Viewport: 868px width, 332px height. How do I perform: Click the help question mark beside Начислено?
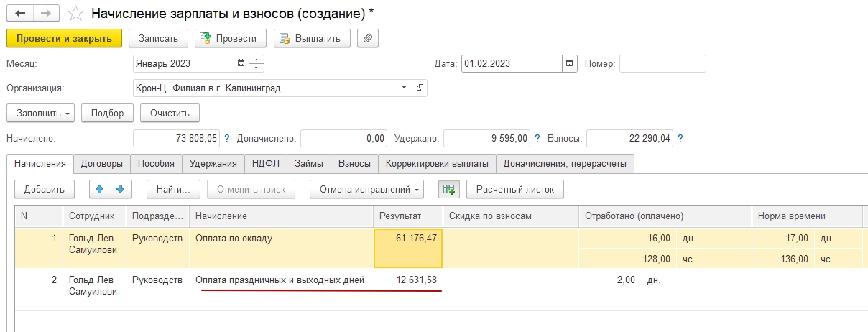coord(227,139)
